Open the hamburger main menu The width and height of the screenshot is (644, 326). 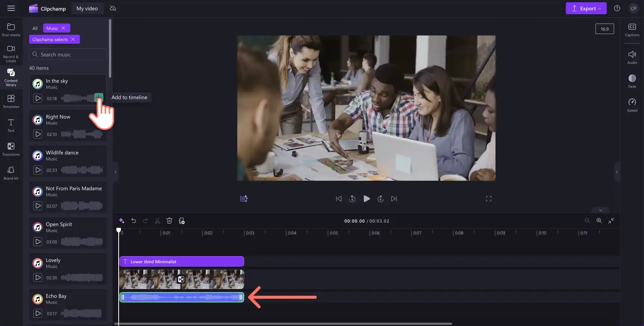pos(11,8)
